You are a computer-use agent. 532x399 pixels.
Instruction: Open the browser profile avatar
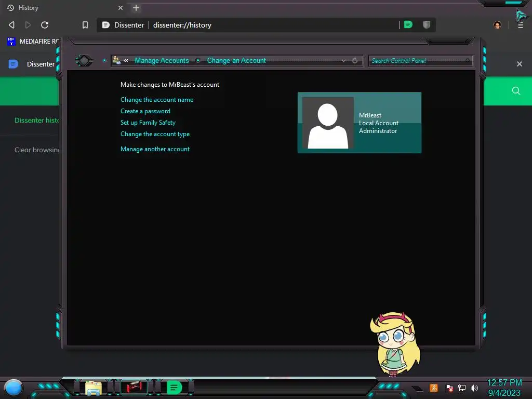click(x=497, y=25)
